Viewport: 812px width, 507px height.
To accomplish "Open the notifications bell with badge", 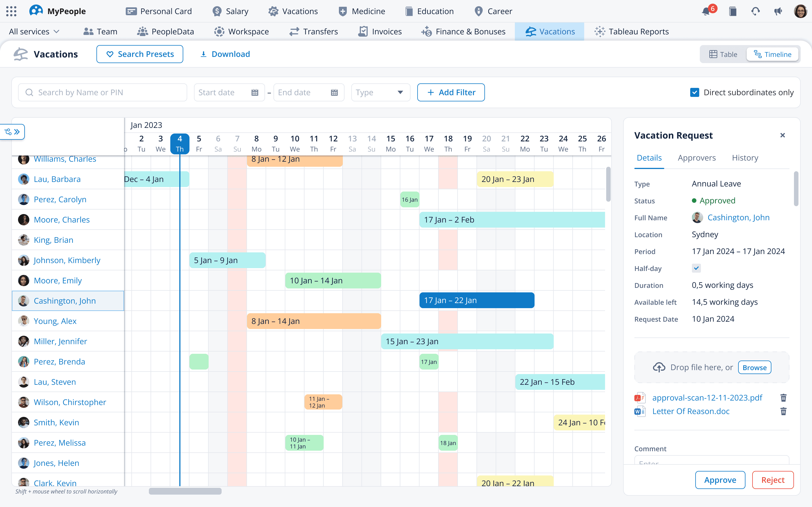I will pyautogui.click(x=706, y=11).
